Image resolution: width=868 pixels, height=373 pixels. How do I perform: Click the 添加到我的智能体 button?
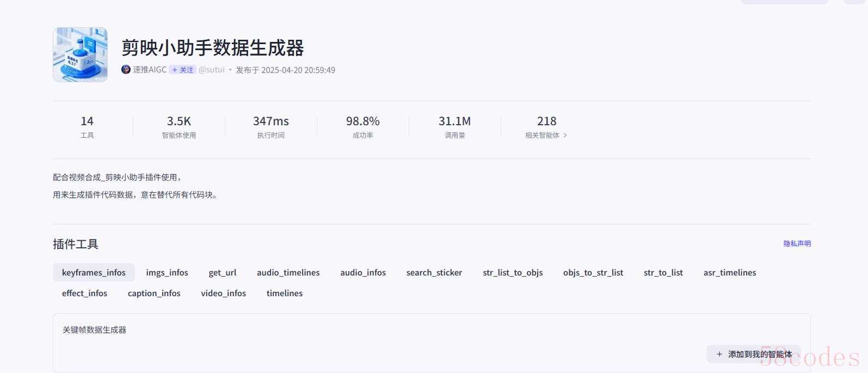point(753,354)
